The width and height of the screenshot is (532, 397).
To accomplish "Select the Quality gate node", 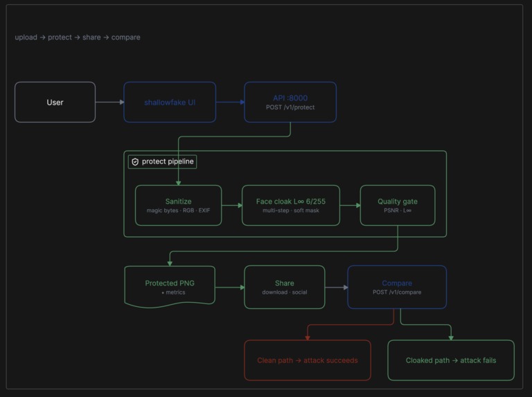I will 398,205.
